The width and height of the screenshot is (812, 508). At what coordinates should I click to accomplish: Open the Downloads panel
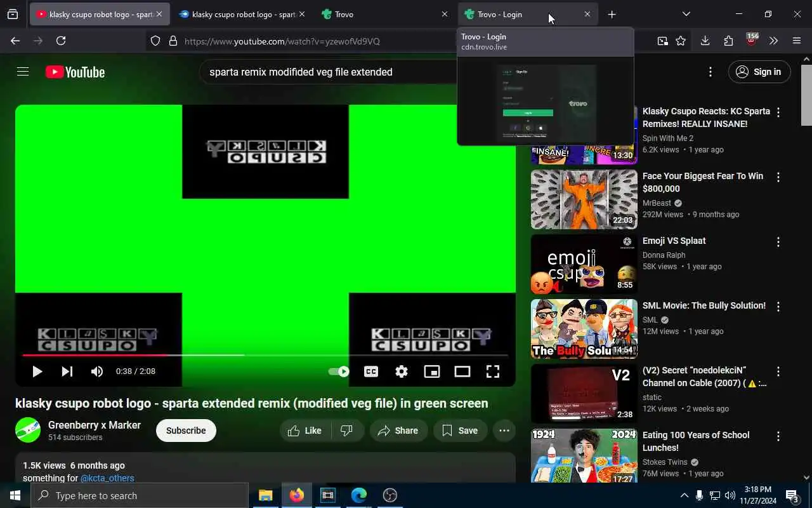[x=705, y=41]
